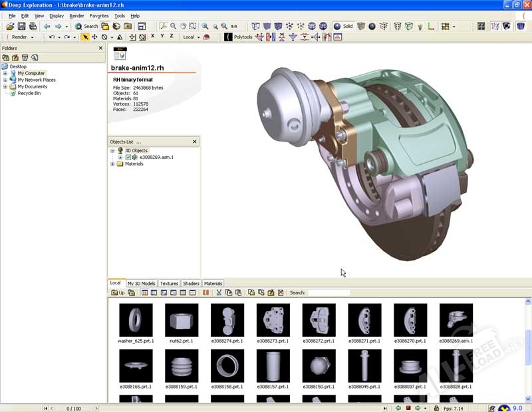Expand the Materials tree node

click(x=113, y=163)
